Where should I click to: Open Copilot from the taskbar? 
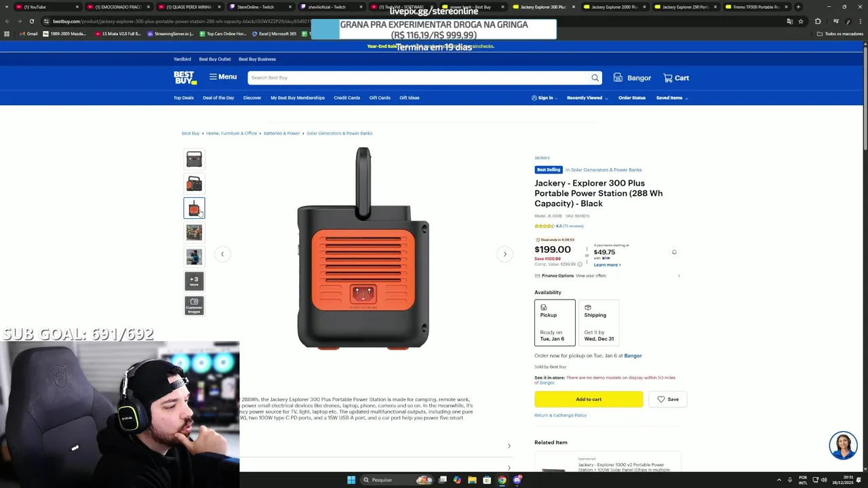tap(457, 480)
